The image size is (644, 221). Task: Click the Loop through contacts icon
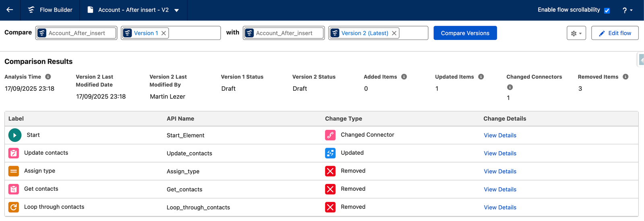(14, 207)
